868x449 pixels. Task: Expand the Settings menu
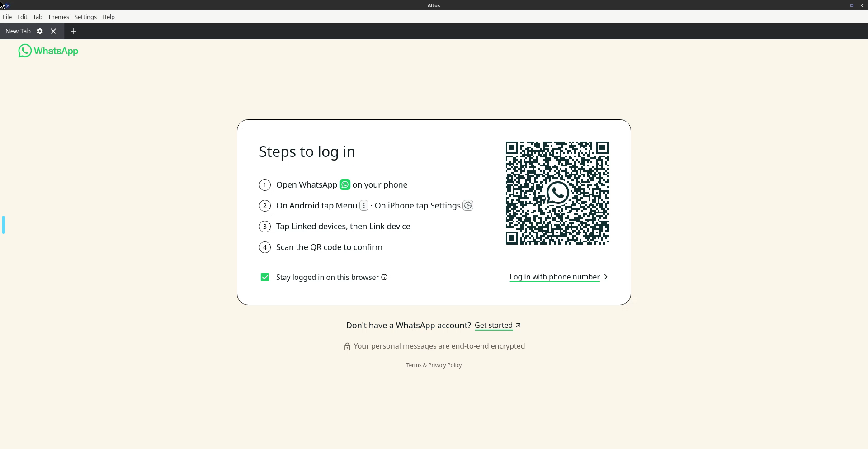coord(85,17)
